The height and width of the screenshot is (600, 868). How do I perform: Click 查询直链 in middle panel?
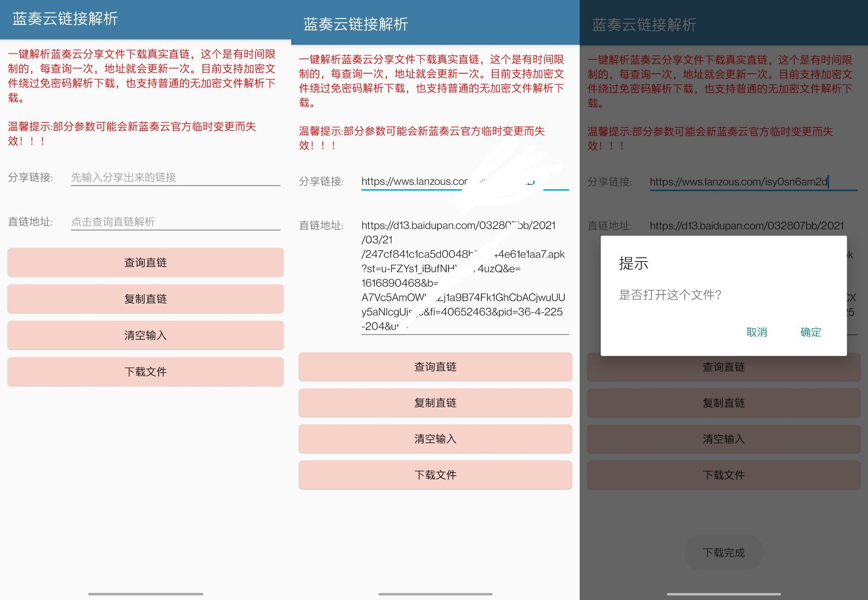coord(434,366)
